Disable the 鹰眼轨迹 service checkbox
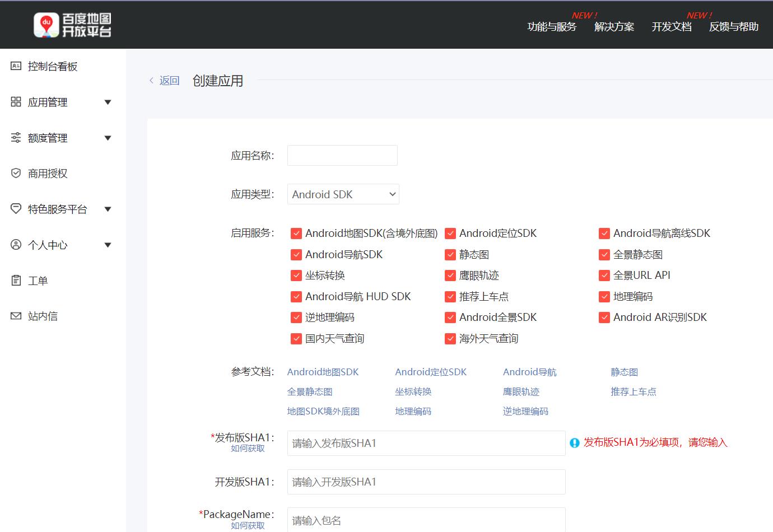Viewport: 773px width, 532px height. coord(450,276)
